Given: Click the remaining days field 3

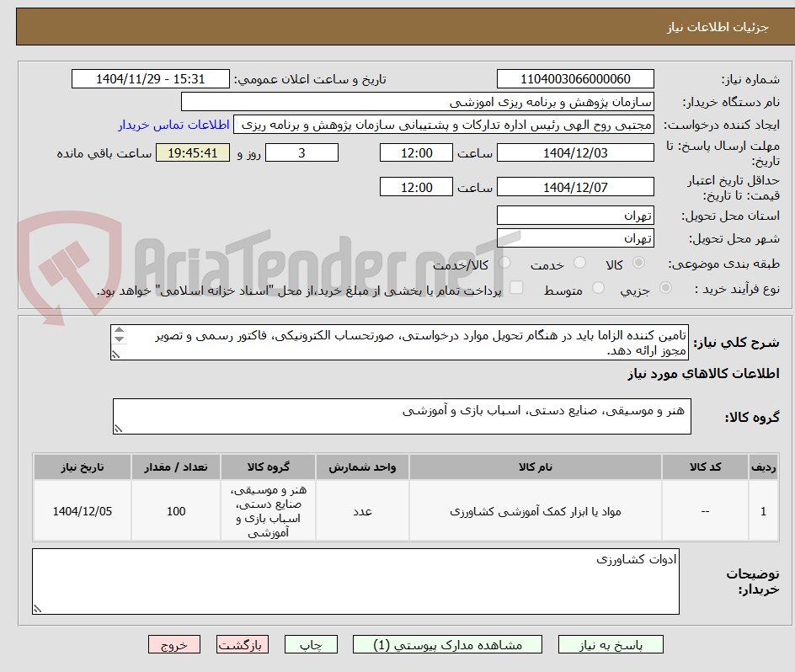Looking at the screenshot, I should (x=301, y=152).
